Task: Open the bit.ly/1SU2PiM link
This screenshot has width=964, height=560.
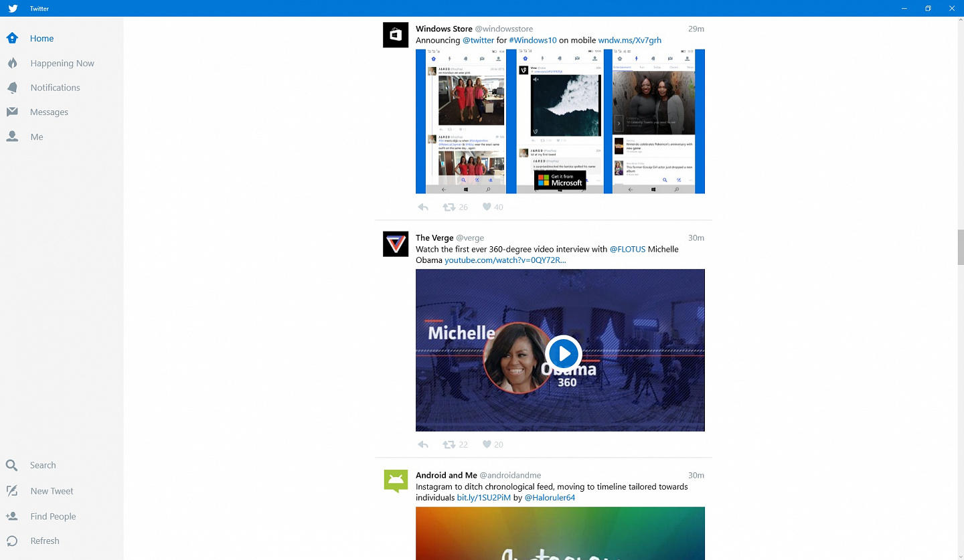Action: point(484,498)
